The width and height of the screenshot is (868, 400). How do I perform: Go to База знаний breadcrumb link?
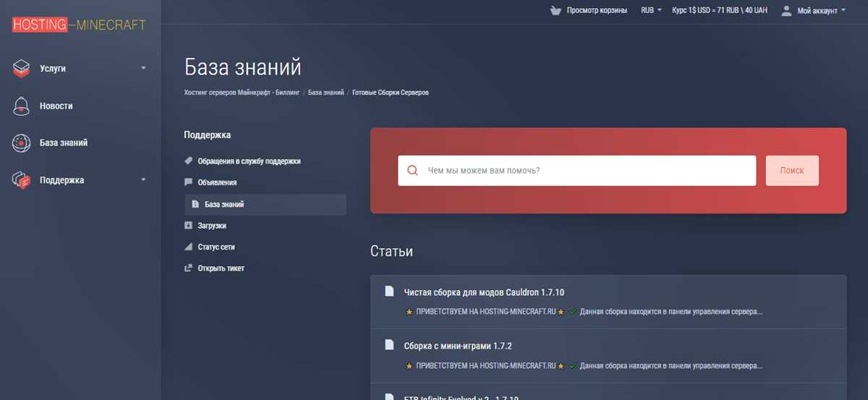coord(326,93)
